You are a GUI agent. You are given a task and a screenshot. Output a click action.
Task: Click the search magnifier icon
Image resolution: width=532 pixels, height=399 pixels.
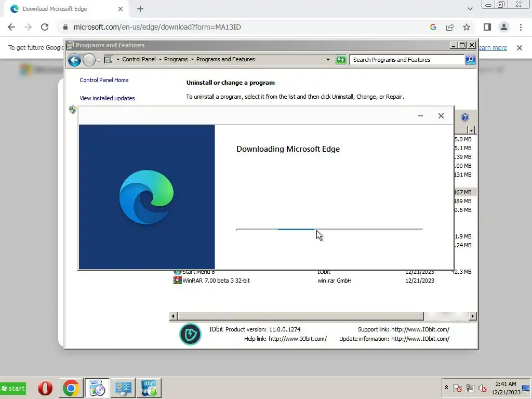[x=470, y=60]
